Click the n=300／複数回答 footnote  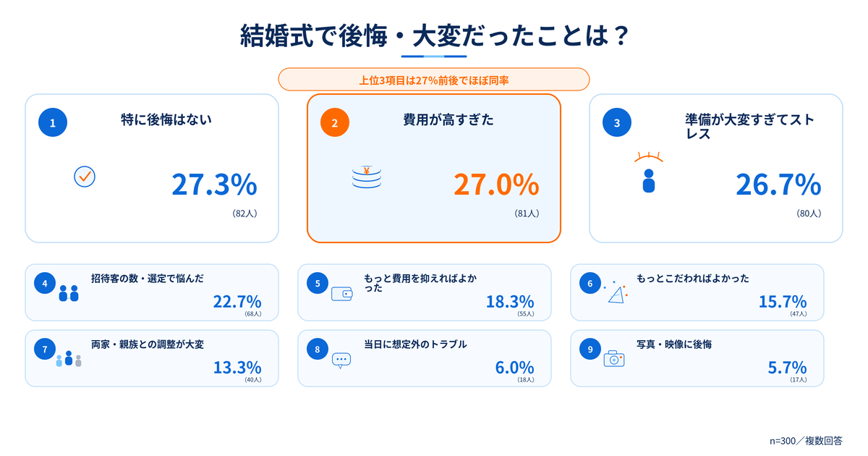tap(811, 440)
